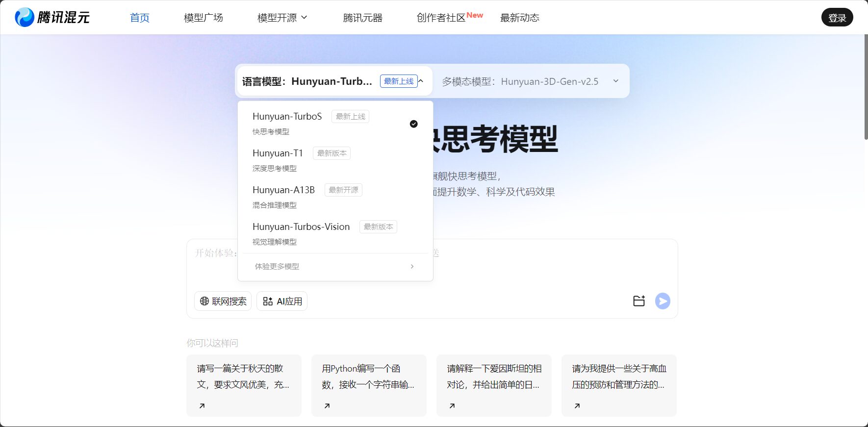Open 模型广场 navigation item
Viewport: 868px width, 427px height.
pos(204,18)
